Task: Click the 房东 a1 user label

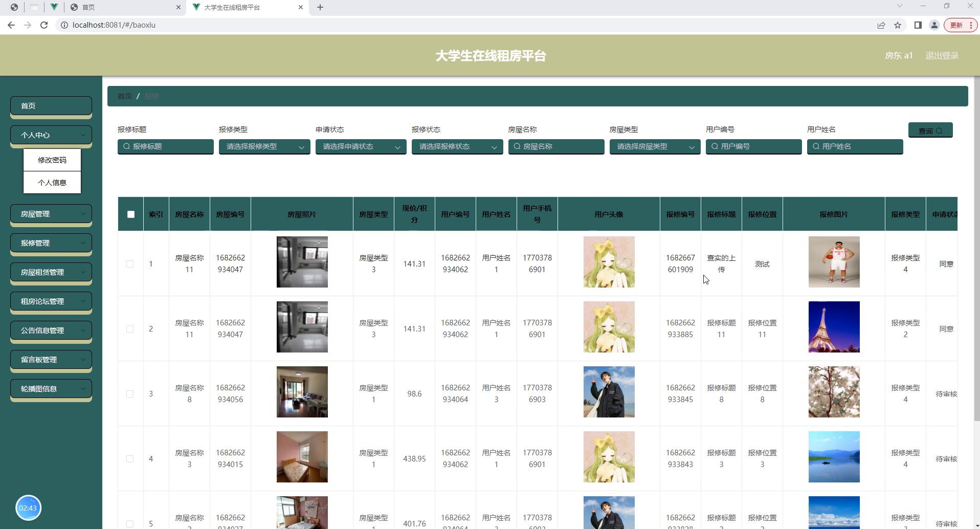Action: pos(899,55)
